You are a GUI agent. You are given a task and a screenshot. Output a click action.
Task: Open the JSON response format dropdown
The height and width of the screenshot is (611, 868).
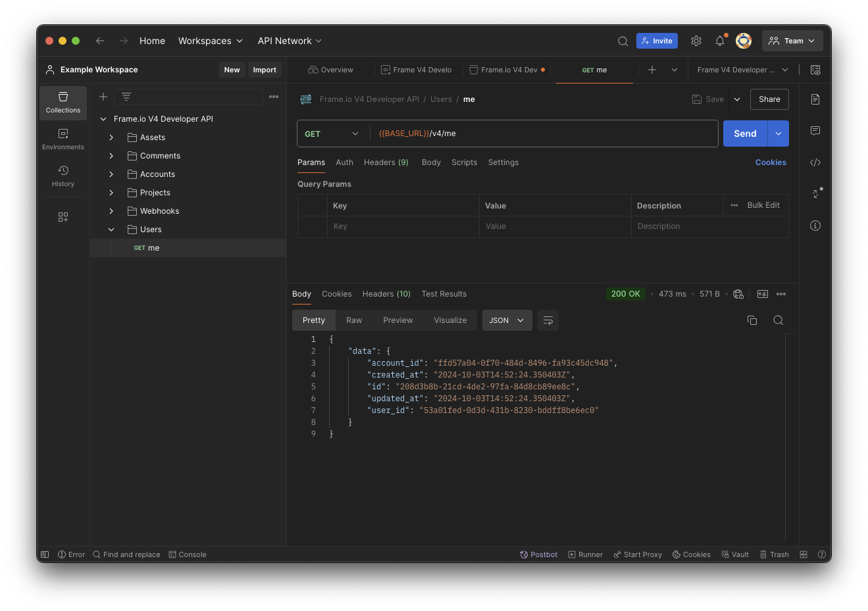click(507, 320)
